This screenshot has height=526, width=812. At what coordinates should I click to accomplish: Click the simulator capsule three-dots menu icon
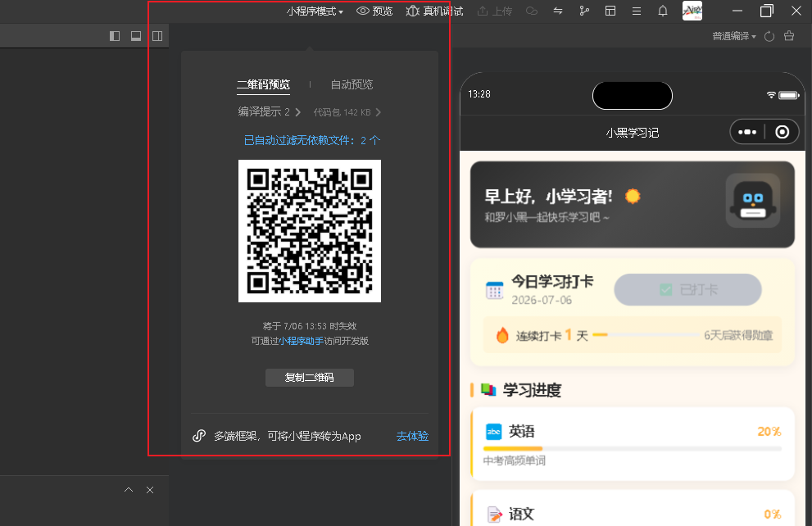(x=746, y=132)
